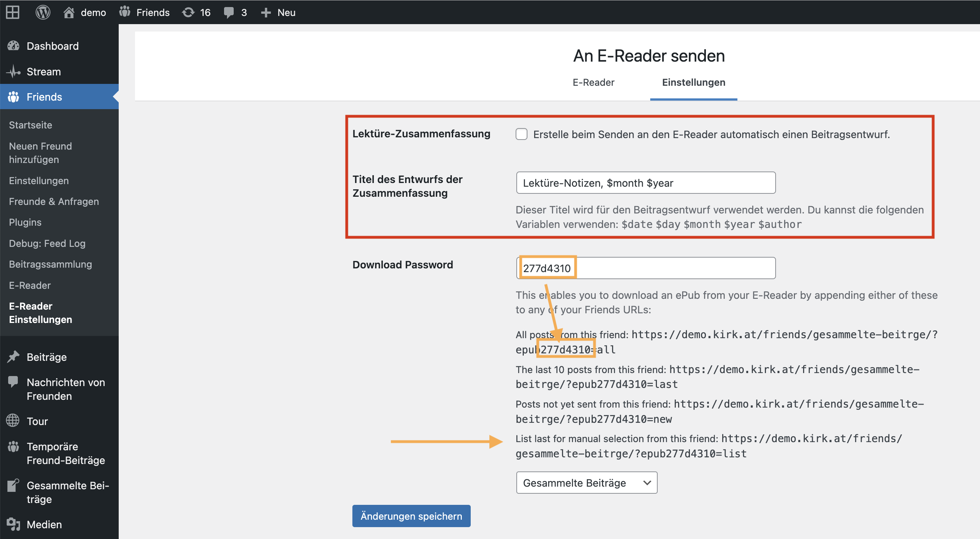Screen dimensions: 980x539
Task: Click the Friends icon in the admin bar
Action: pos(124,12)
